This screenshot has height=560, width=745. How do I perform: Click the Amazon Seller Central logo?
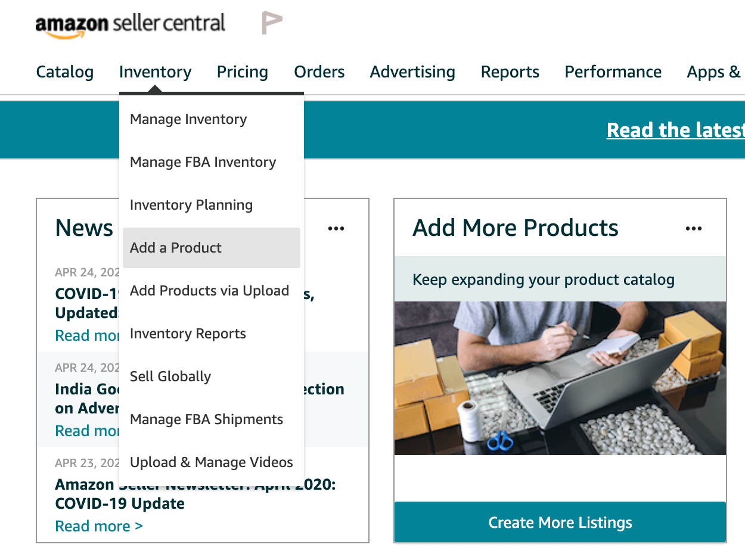pos(131,25)
